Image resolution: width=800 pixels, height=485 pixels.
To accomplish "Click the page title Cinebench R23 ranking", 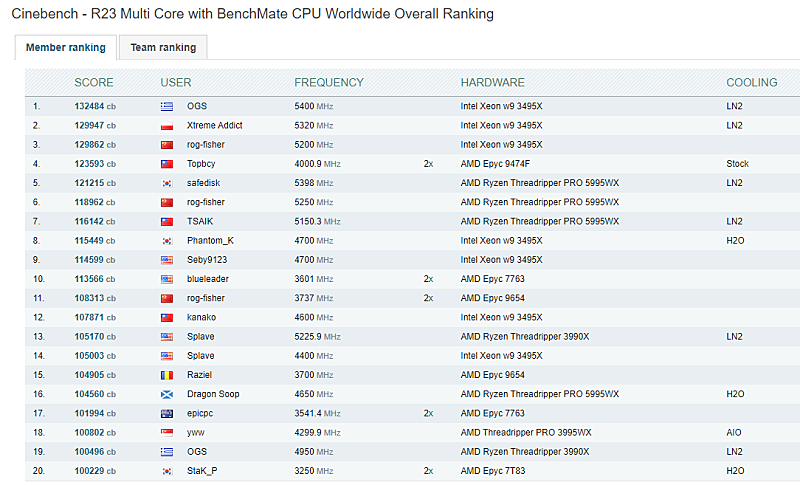I will [x=253, y=14].
